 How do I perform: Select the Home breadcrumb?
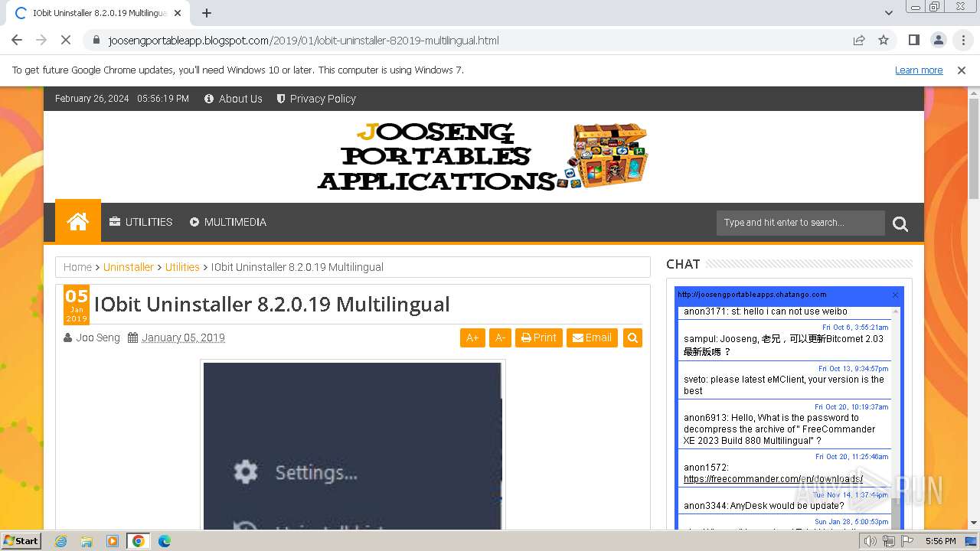click(x=77, y=267)
